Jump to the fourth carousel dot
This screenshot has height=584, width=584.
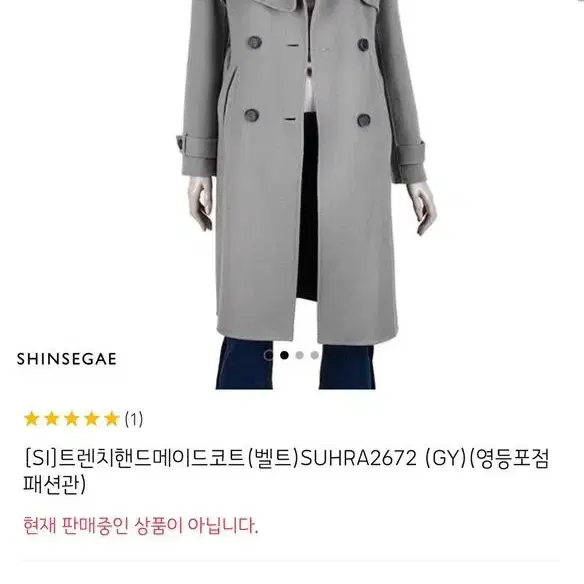pyautogui.click(x=315, y=355)
